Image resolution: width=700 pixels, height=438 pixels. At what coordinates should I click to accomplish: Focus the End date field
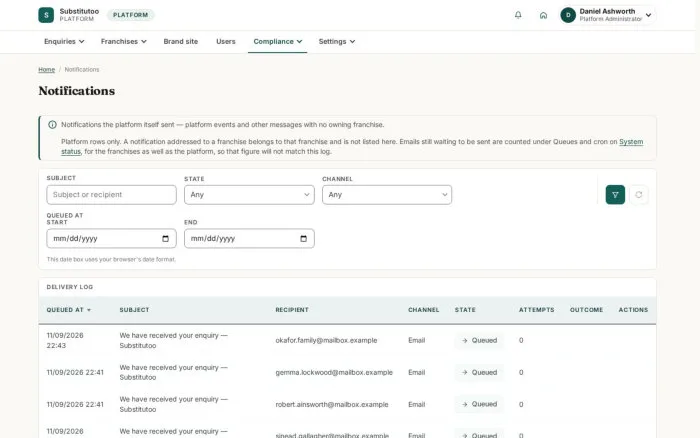click(x=249, y=238)
